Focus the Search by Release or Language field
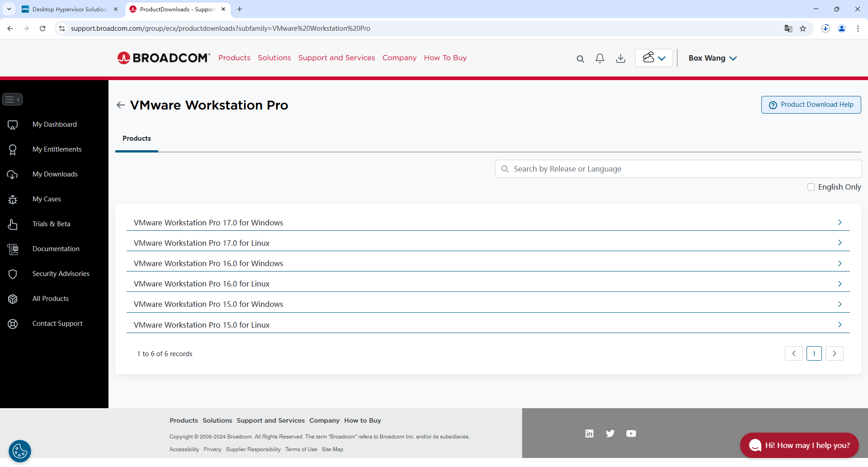The width and height of the screenshot is (868, 467). click(678, 169)
